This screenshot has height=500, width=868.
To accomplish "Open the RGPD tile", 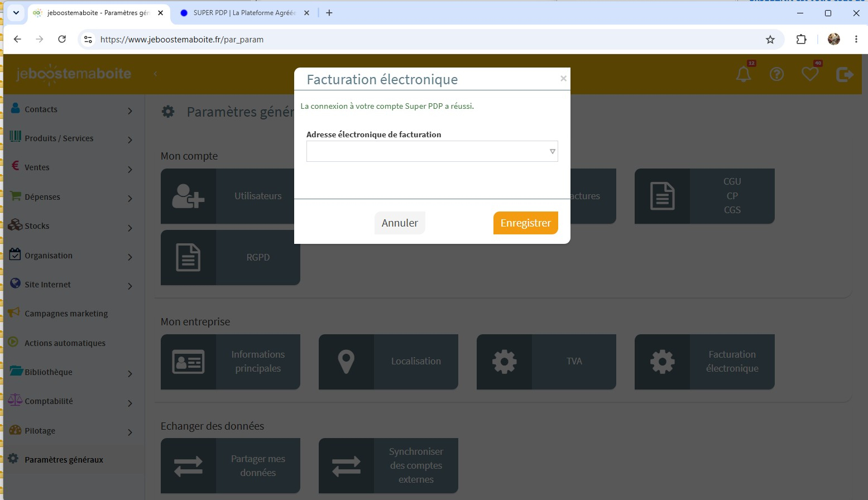I will (x=231, y=257).
